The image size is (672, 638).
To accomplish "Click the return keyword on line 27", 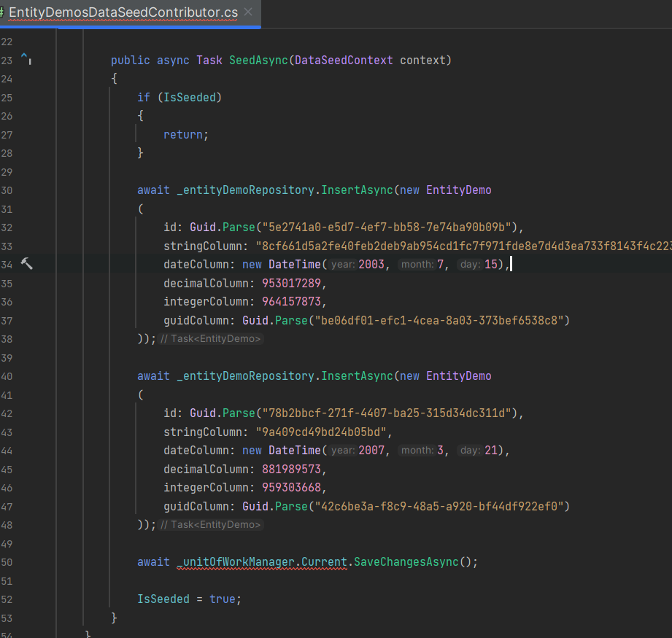I will pyautogui.click(x=184, y=134).
